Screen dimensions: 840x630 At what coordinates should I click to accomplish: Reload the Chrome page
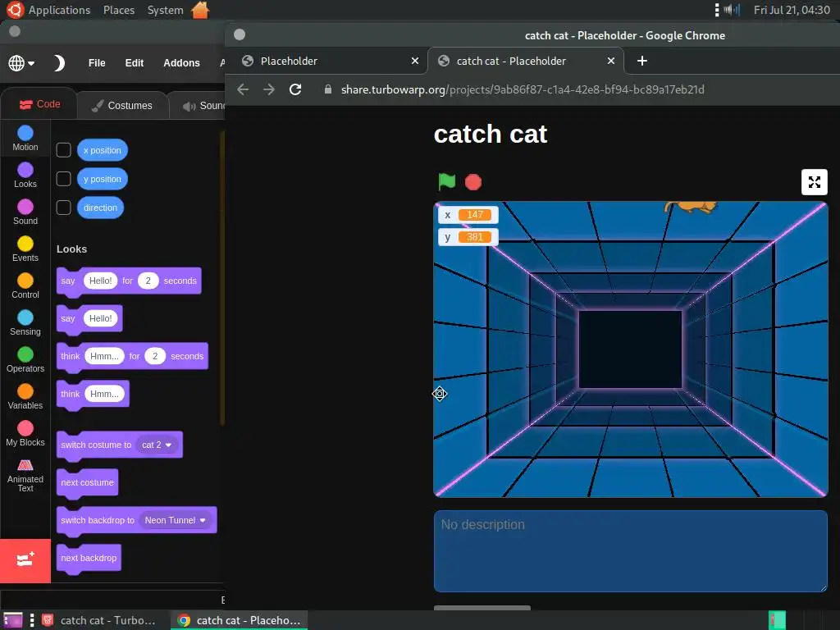coord(295,89)
